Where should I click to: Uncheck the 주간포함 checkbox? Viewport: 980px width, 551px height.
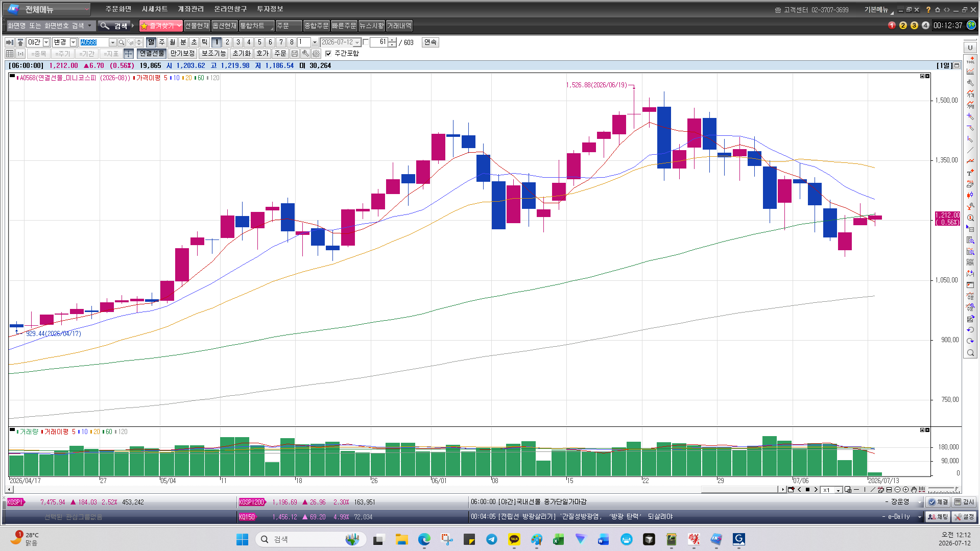[x=328, y=54]
